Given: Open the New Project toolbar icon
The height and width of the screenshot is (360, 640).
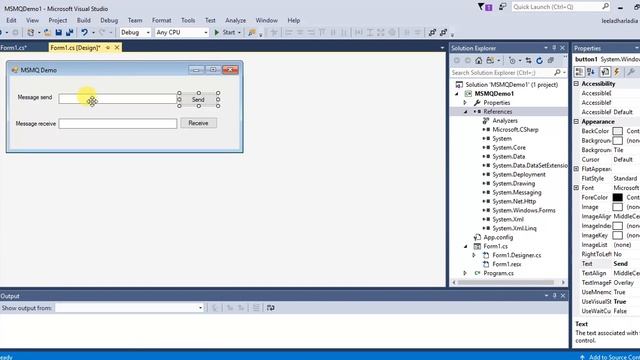Looking at the screenshot, I should coord(31,32).
